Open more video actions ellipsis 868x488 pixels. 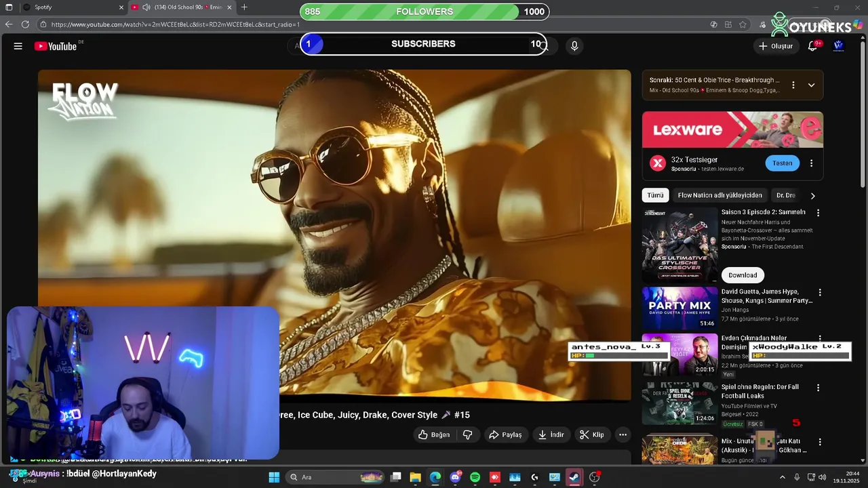[623, 434]
